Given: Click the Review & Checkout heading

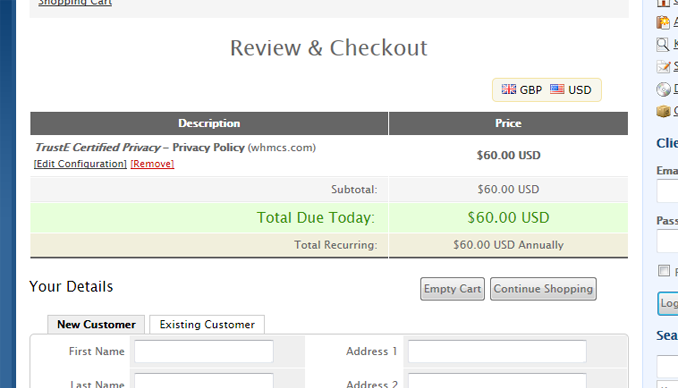Looking at the screenshot, I should pyautogui.click(x=329, y=48).
